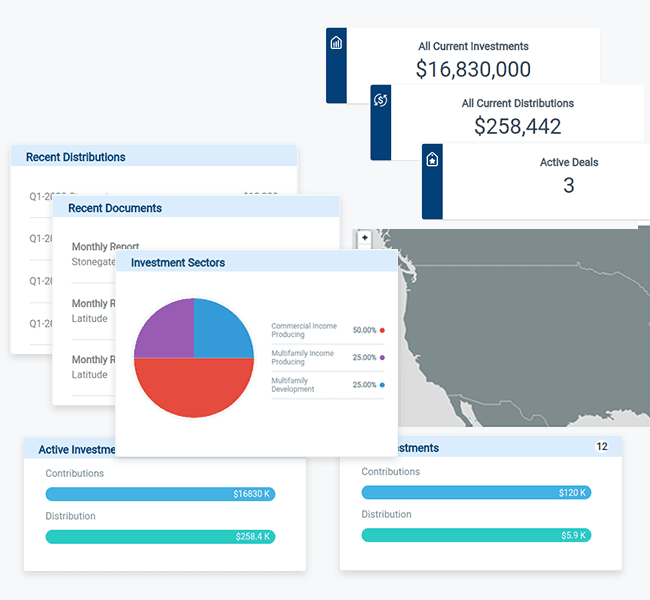Open the Recent Distributions panel header
This screenshot has width=650, height=600.
pyautogui.click(x=154, y=157)
